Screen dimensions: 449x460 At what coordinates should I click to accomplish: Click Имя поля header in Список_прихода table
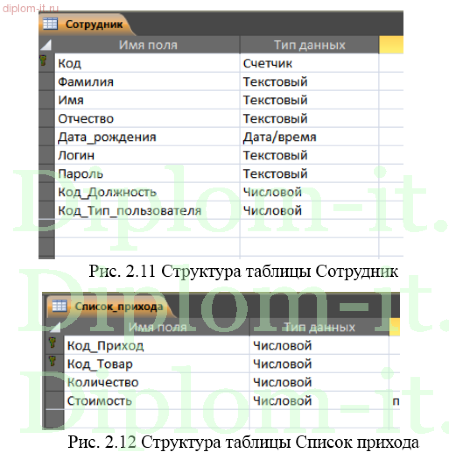pyautogui.click(x=157, y=327)
